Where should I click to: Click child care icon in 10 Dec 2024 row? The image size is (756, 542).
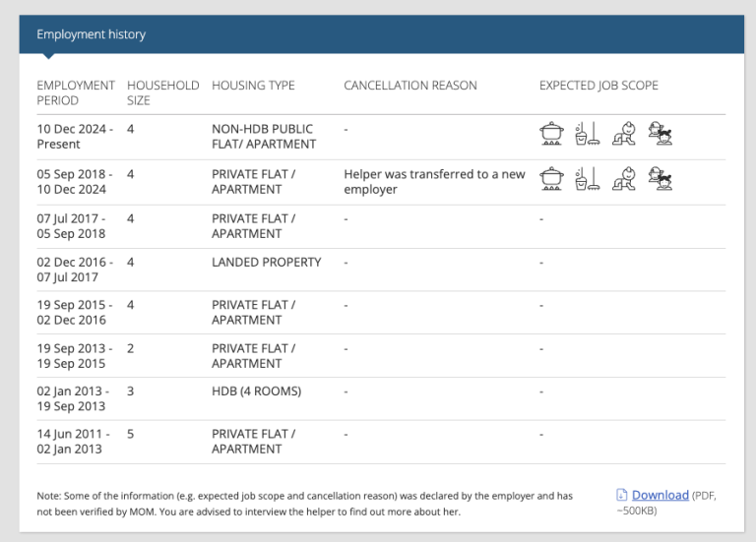pos(661,134)
